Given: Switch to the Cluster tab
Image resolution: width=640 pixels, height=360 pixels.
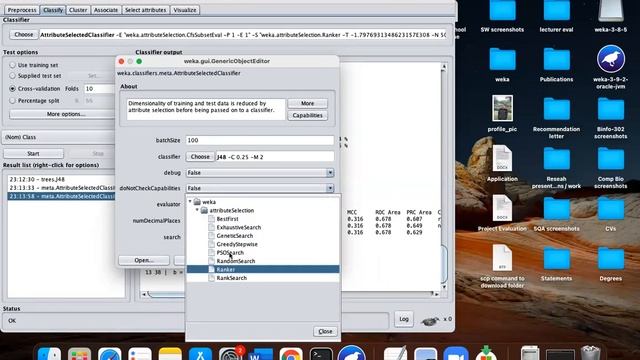Looking at the screenshot, I should click(x=78, y=10).
